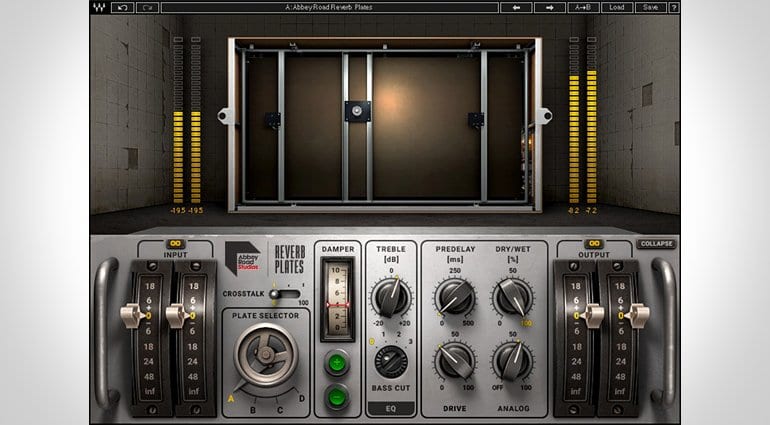Click the central plate driver transducer
This screenshot has height=425, width=770.
pos(357,112)
